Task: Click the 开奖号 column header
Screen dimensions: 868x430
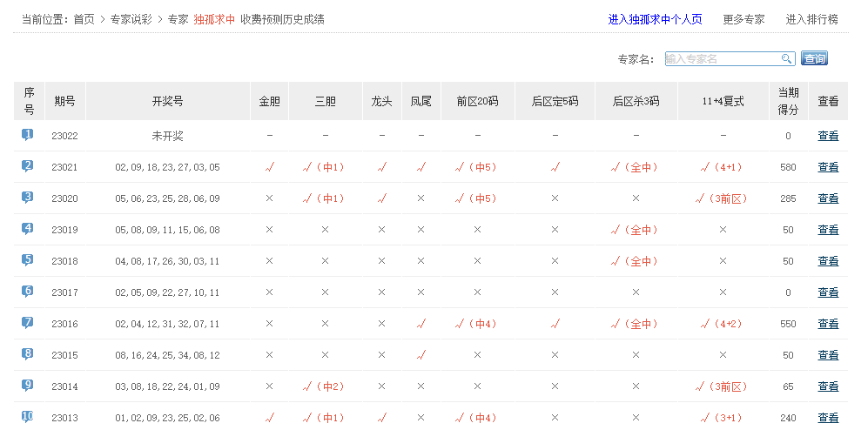Action: pyautogui.click(x=167, y=101)
